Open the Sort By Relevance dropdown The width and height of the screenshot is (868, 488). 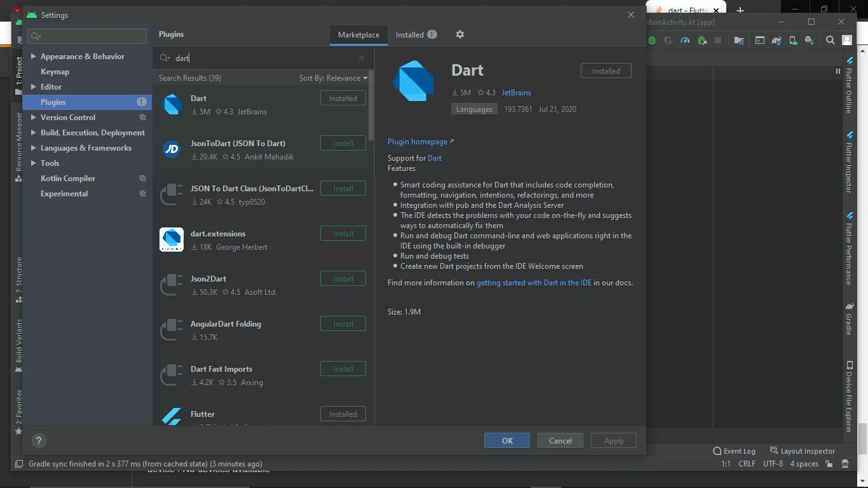tap(334, 78)
